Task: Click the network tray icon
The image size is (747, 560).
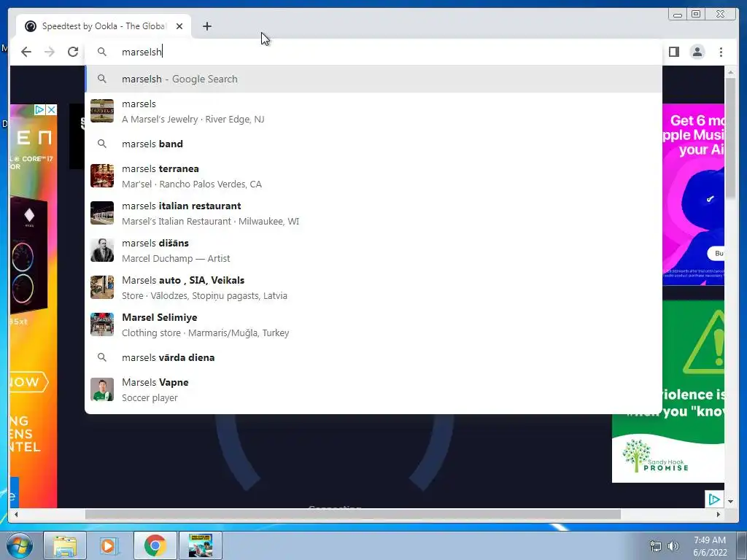Action: click(656, 546)
